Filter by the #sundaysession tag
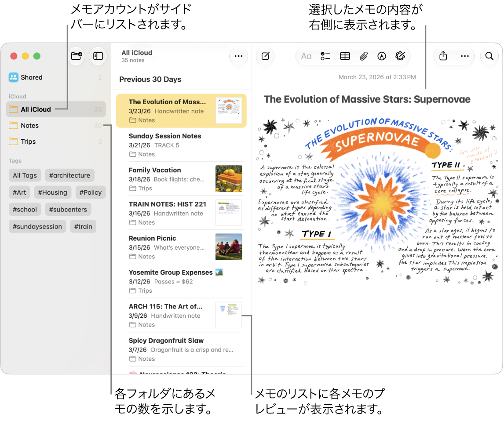 pyautogui.click(x=37, y=226)
